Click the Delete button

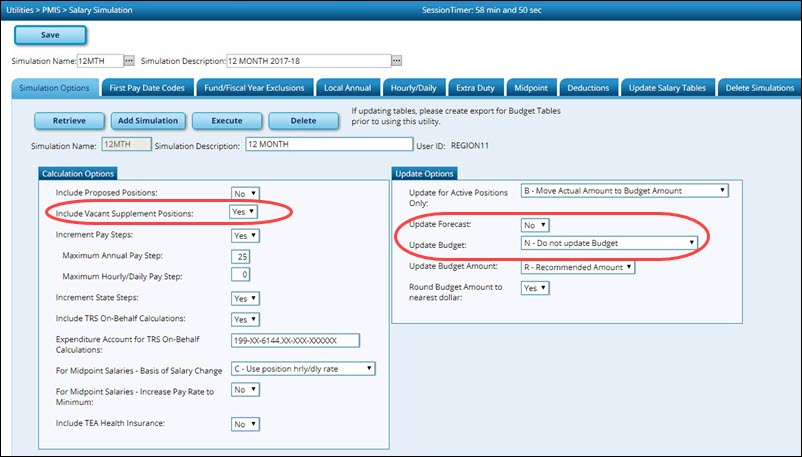302,121
